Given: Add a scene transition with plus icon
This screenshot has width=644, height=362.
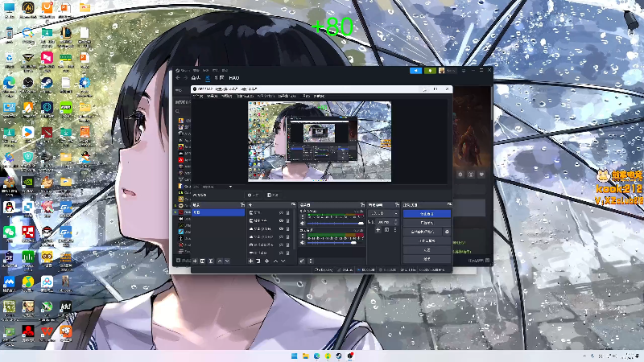Looking at the screenshot, I should 378,230.
